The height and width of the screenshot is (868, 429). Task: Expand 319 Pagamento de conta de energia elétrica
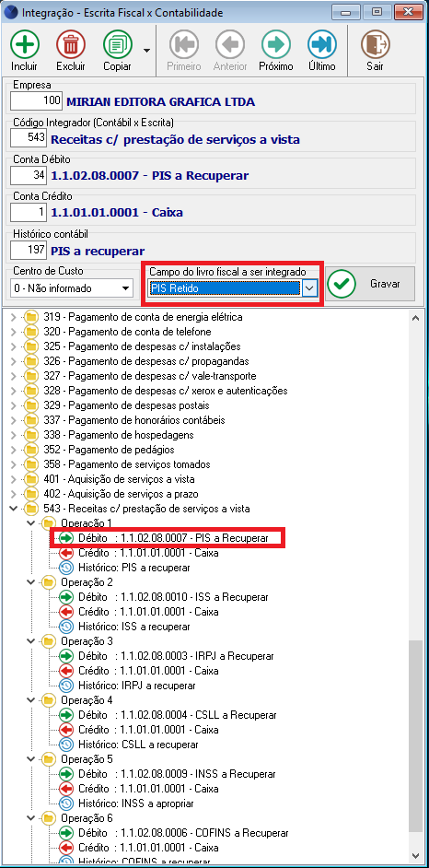coord(13,318)
